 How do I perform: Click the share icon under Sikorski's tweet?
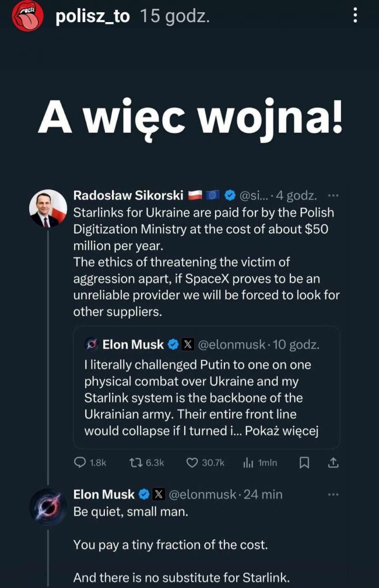tap(333, 463)
